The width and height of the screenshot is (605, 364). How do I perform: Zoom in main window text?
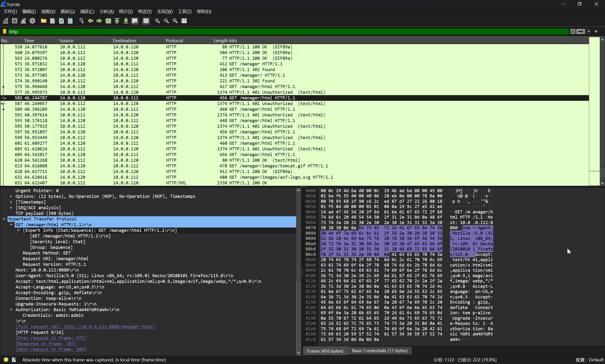coord(157,21)
